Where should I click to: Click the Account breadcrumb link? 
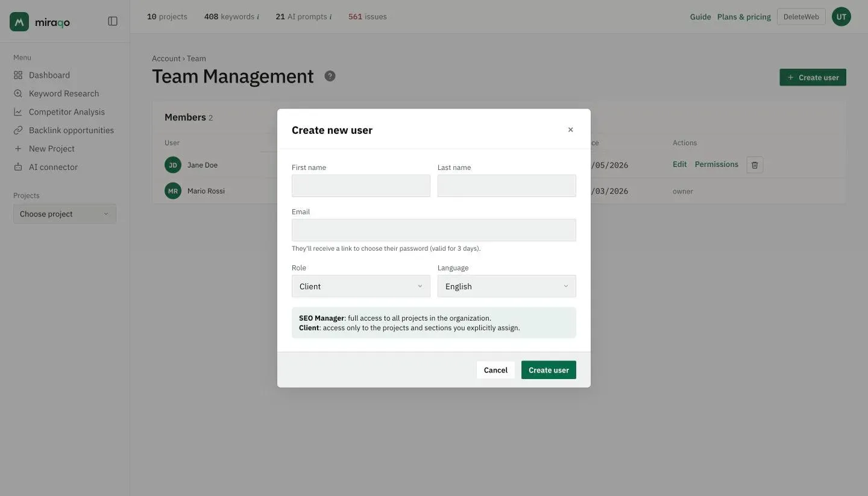click(x=166, y=58)
